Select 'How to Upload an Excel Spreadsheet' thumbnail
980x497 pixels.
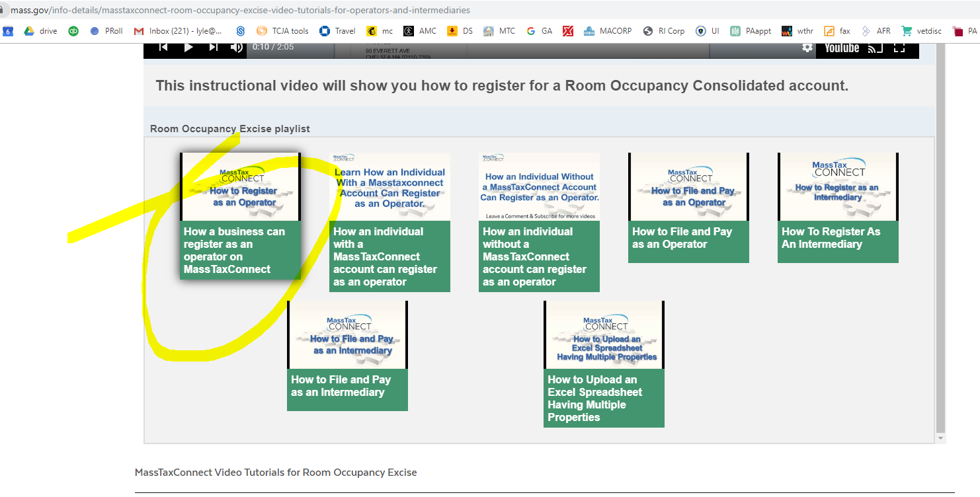coord(604,335)
